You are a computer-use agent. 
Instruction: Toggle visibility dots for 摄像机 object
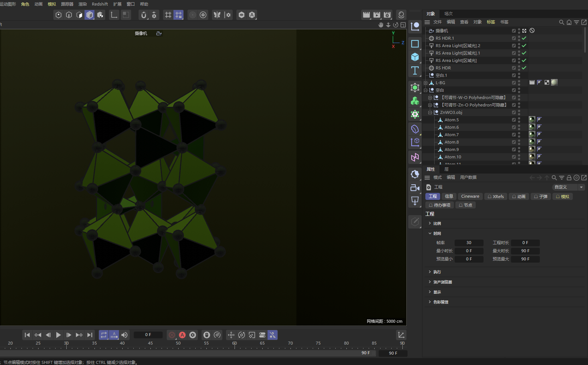519,31
